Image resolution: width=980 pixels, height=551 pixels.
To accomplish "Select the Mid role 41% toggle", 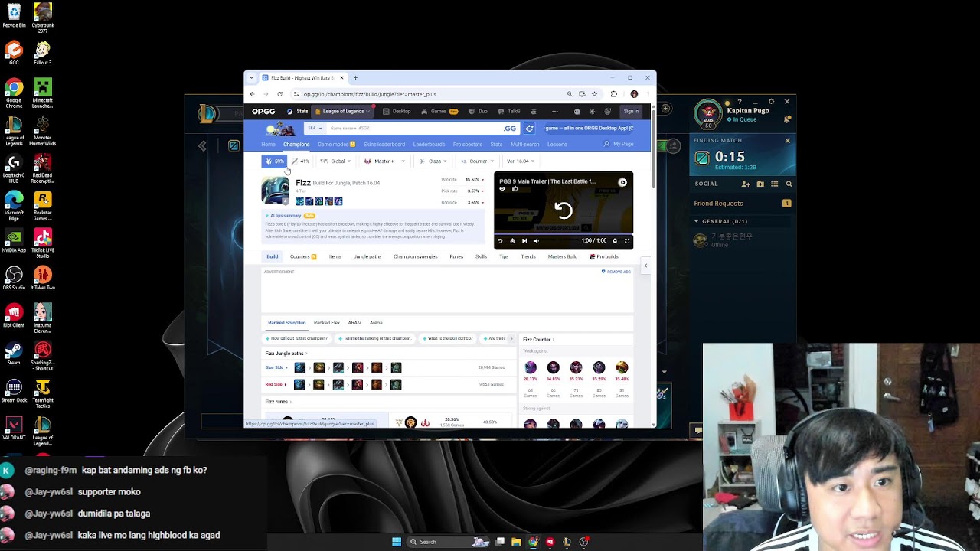I will (x=300, y=161).
